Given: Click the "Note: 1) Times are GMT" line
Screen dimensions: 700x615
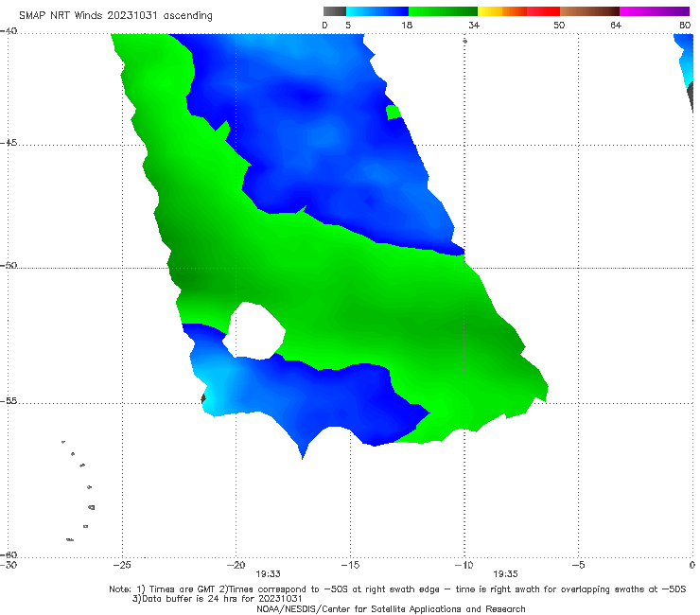Looking at the screenshot, I should click(397, 589).
